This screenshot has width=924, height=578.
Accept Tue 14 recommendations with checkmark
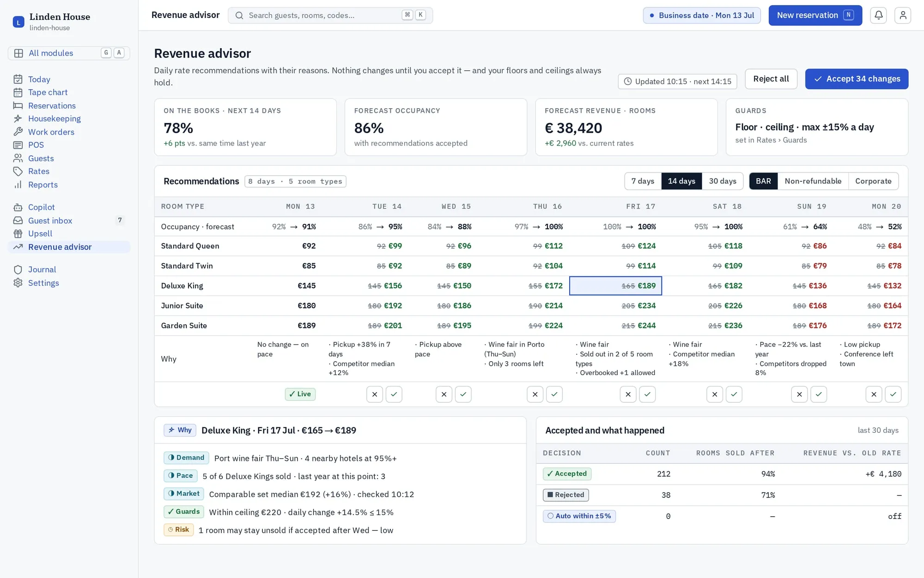pos(394,394)
